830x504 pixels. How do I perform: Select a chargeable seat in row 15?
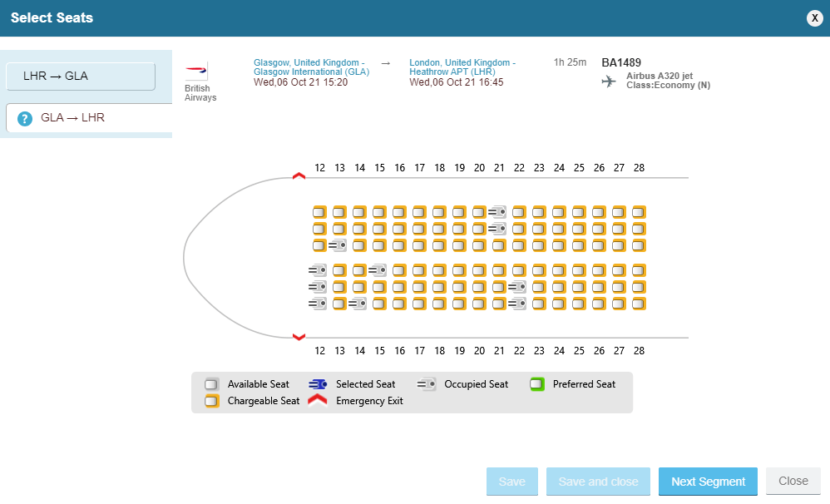click(x=379, y=212)
